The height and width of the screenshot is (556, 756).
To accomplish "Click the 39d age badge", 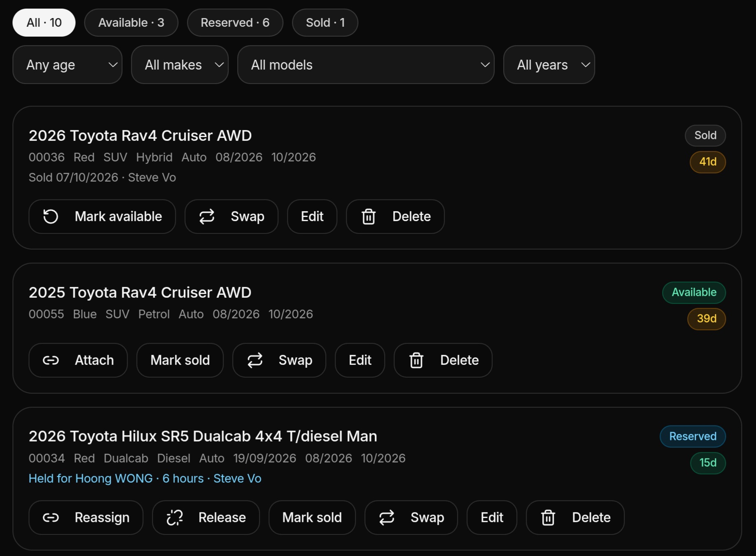I will (x=707, y=319).
